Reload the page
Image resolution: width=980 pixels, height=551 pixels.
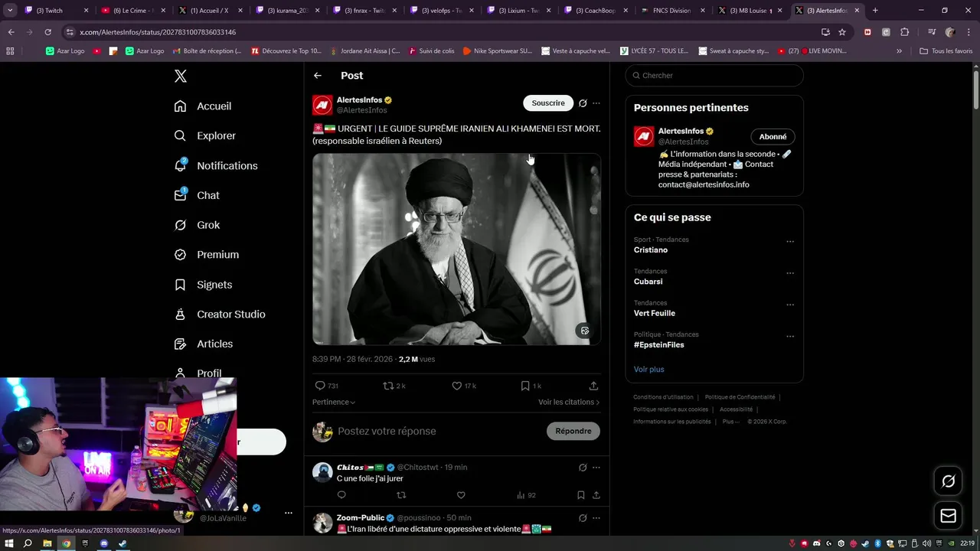click(47, 32)
